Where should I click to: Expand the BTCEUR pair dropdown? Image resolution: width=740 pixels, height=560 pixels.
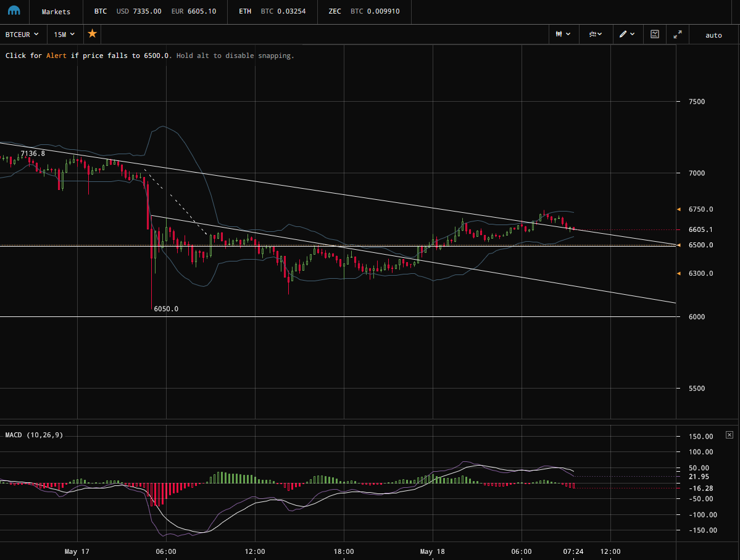(x=22, y=35)
